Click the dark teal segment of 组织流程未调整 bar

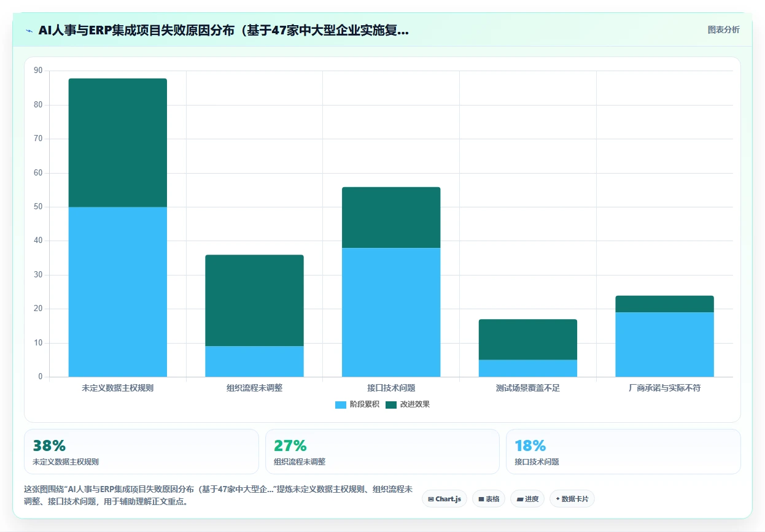(254, 301)
